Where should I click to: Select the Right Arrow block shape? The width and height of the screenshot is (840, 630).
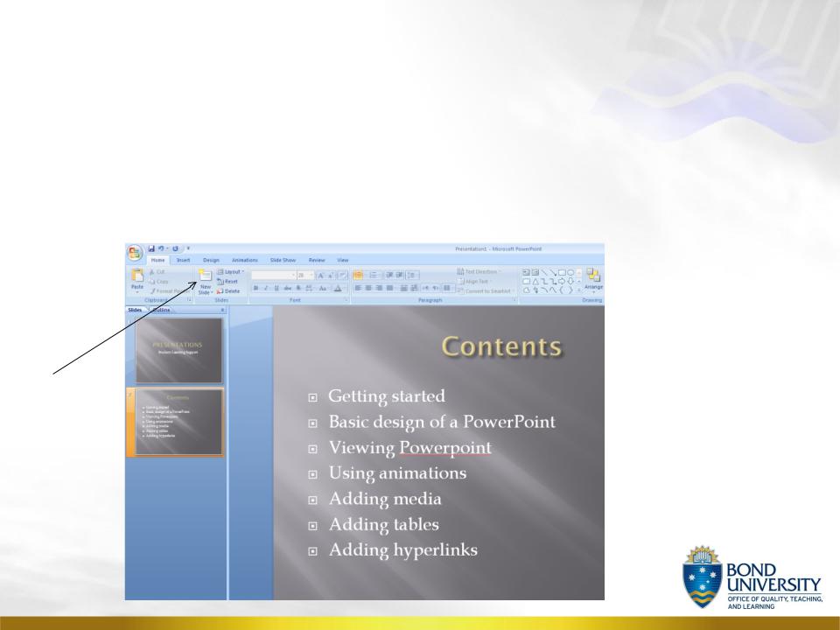[562, 282]
